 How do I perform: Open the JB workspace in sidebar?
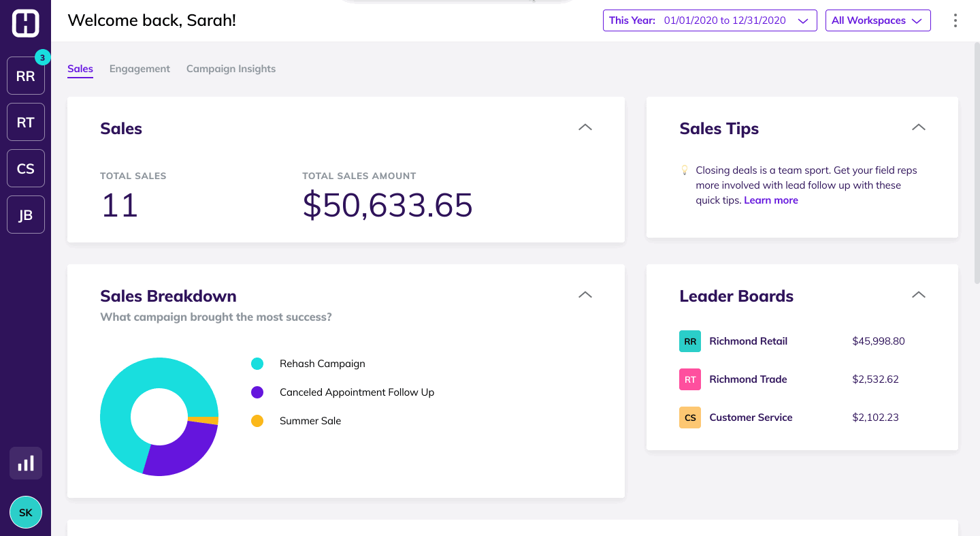(x=26, y=215)
